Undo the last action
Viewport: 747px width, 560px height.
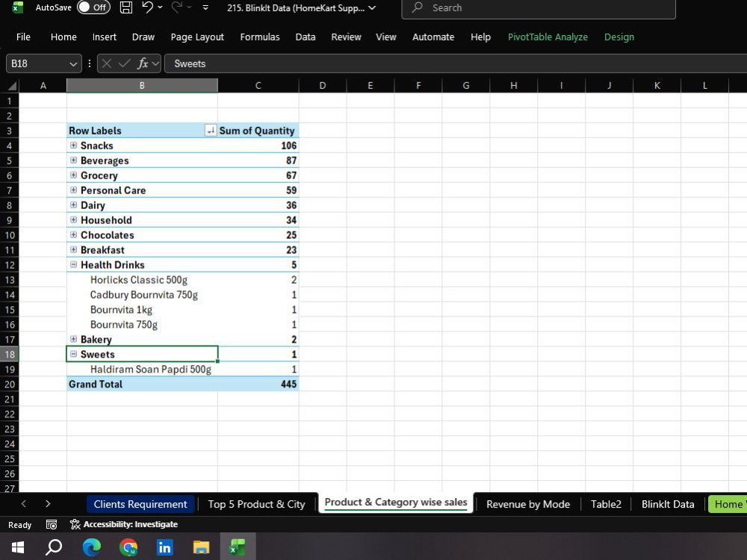[148, 7]
